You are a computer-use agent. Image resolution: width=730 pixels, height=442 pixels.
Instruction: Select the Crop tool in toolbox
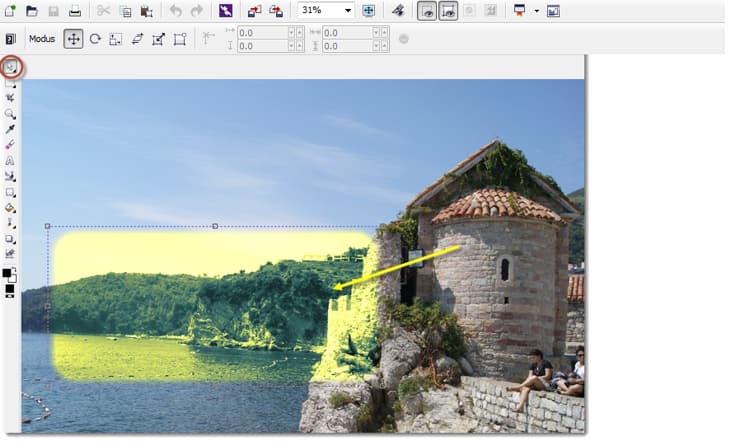(10, 98)
